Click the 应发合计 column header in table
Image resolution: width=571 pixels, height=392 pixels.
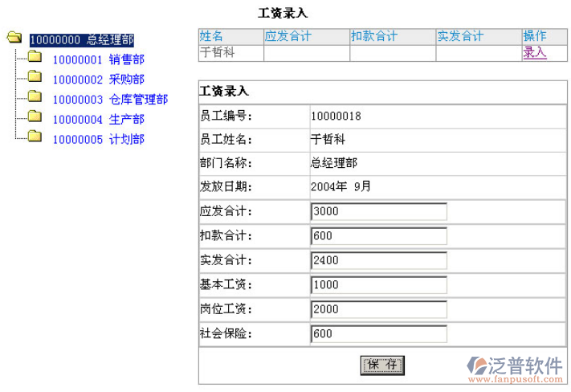[x=307, y=37]
